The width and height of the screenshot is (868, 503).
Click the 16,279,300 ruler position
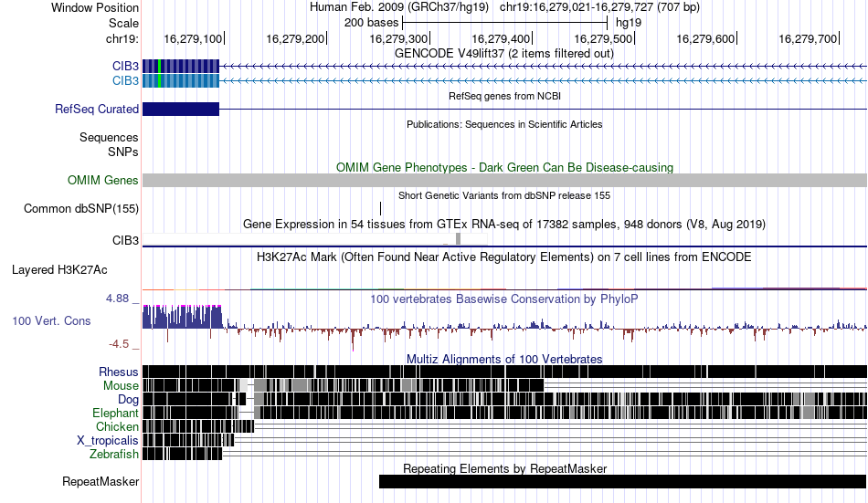pos(398,38)
